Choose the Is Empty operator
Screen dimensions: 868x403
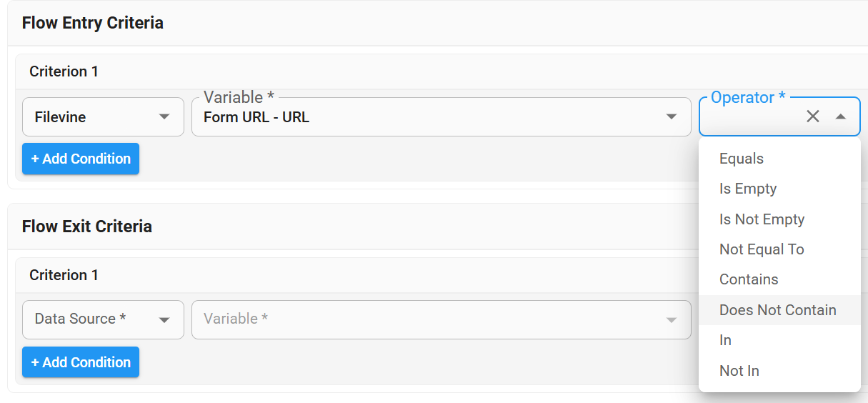748,189
